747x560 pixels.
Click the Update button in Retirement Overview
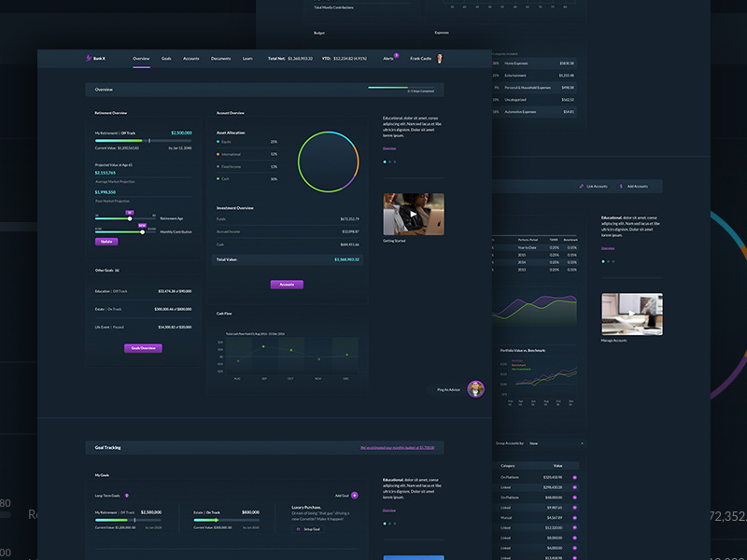click(106, 241)
